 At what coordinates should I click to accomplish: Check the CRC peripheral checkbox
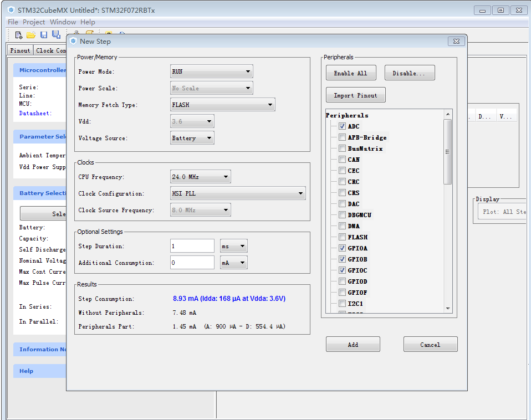(x=342, y=182)
